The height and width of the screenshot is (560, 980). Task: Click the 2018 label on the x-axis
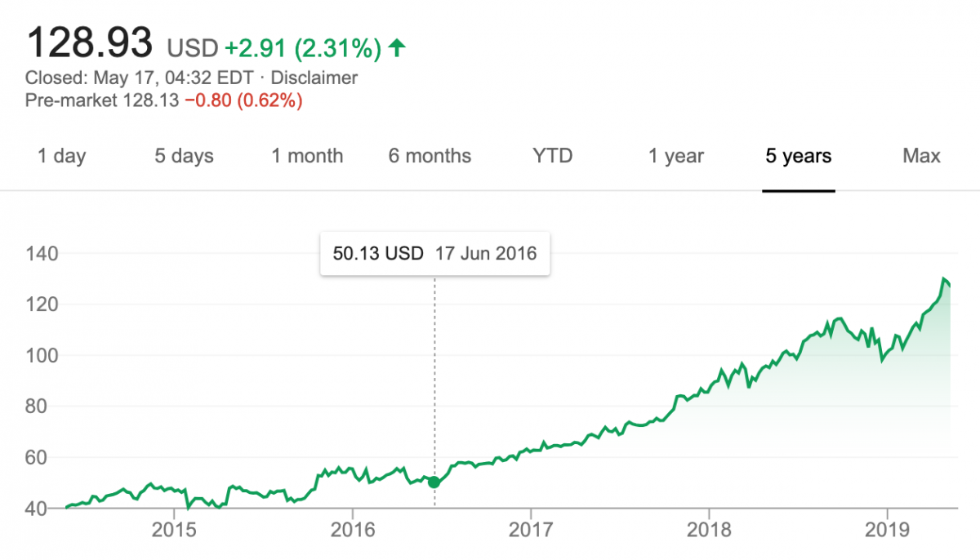[x=709, y=531]
